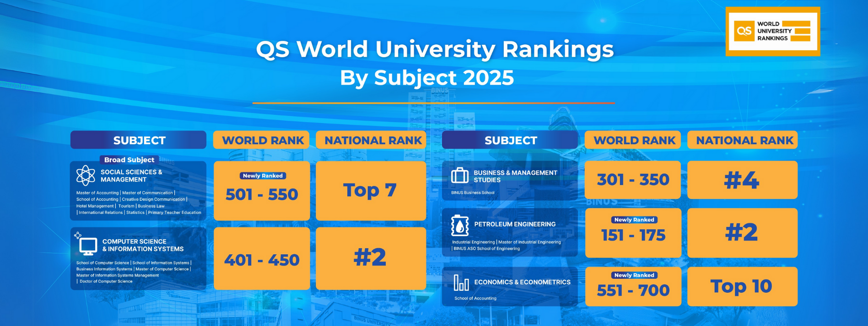Viewport: 868px width, 326px height.
Task: Click the Master of Communication text
Action: tap(147, 193)
